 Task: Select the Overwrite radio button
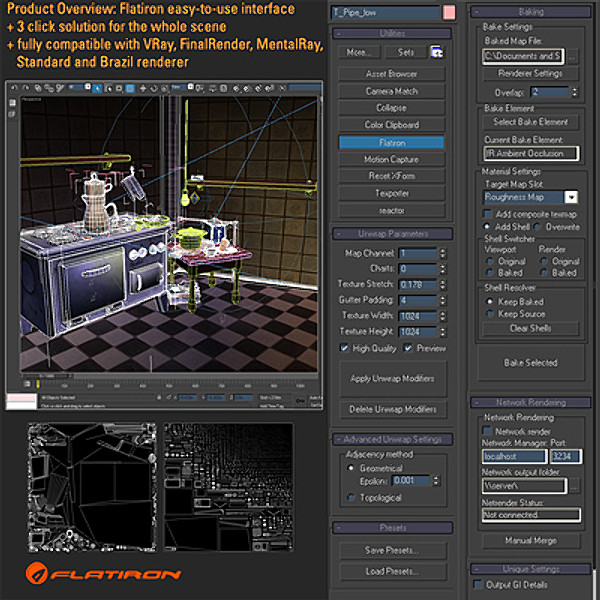tap(538, 227)
